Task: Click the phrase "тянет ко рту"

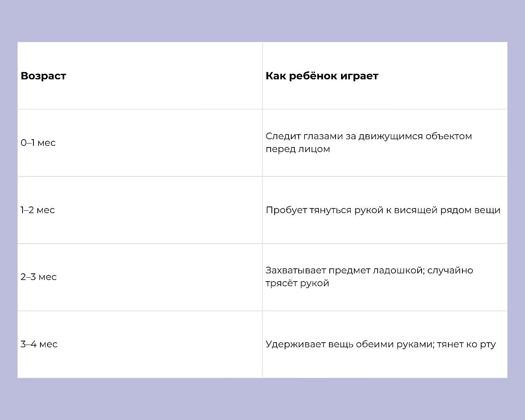Action: coord(466,344)
